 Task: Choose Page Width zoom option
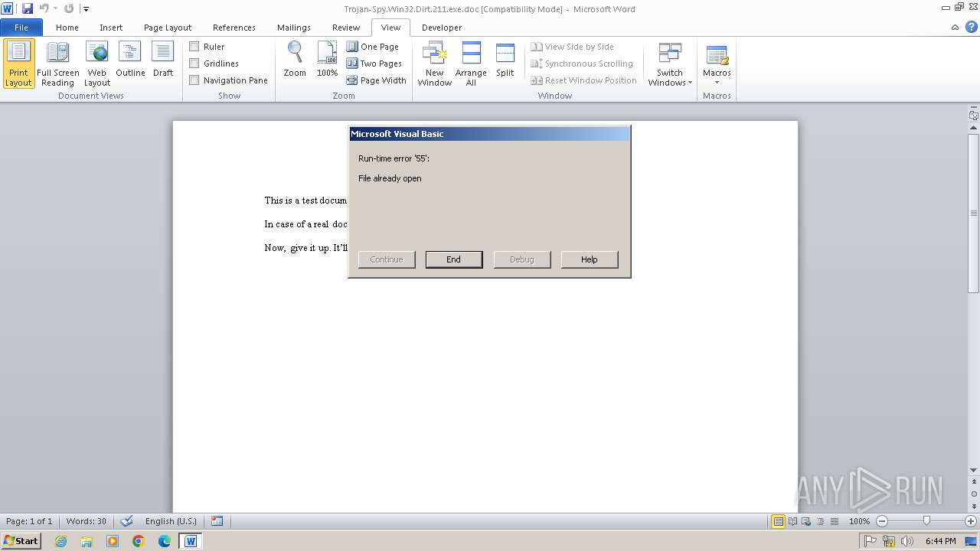pos(377,80)
